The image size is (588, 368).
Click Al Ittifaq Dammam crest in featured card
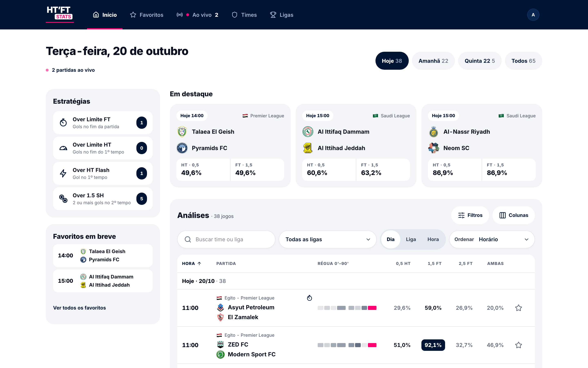click(x=308, y=132)
